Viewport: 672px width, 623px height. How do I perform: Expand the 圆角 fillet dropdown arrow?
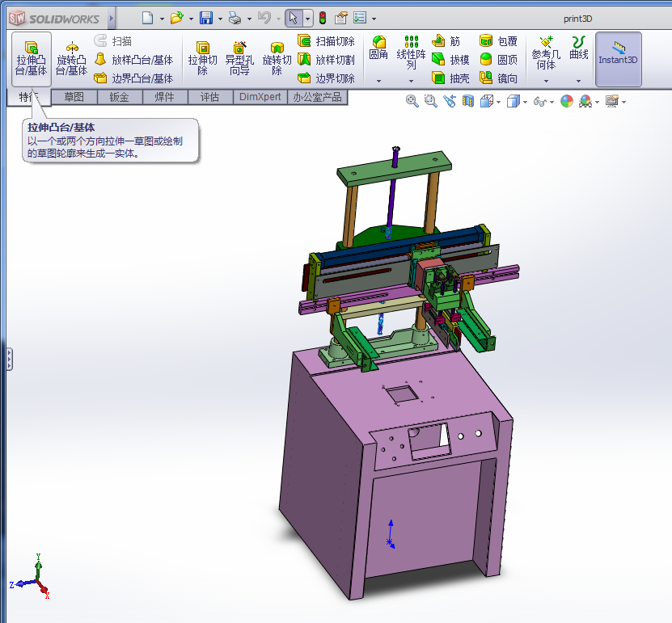pos(378,81)
